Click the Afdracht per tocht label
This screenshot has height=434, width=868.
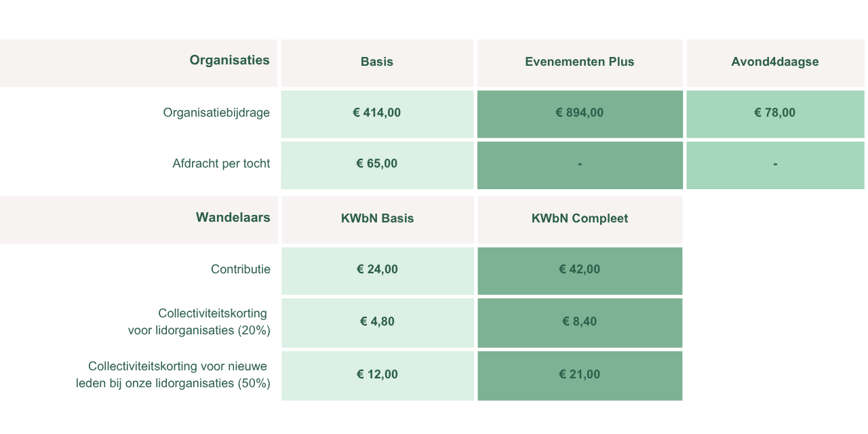coord(221,163)
